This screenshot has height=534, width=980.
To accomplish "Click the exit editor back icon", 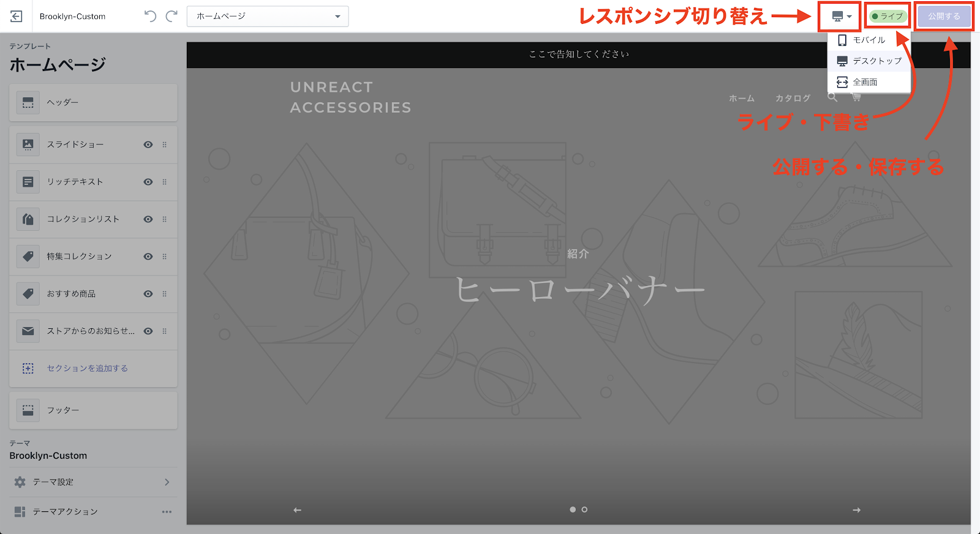I will coord(17,17).
